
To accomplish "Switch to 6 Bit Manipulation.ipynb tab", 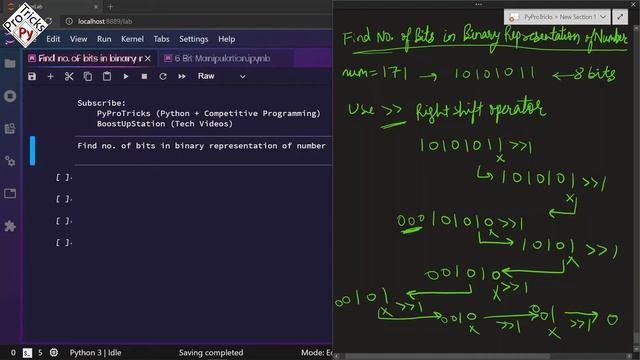I will click(x=222, y=58).
